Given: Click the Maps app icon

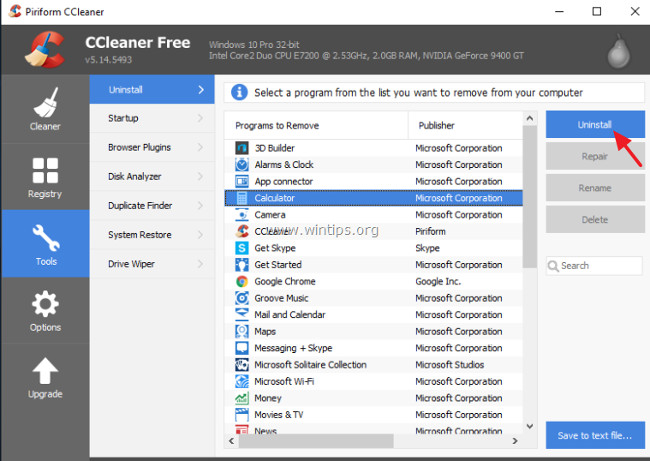Looking at the screenshot, I should (x=242, y=331).
